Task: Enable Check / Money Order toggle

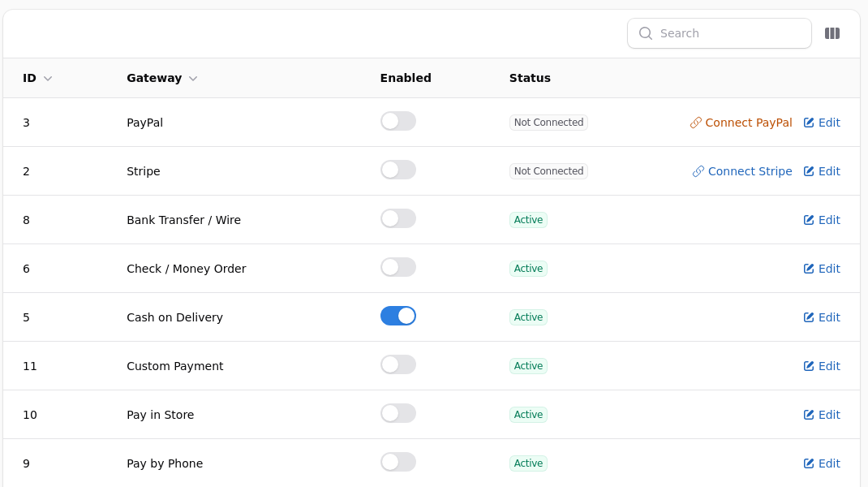Action: (x=398, y=268)
